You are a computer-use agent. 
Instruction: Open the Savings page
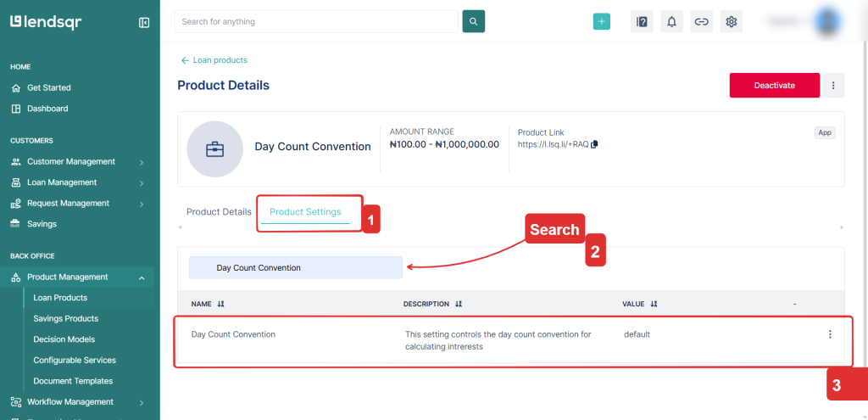(42, 224)
